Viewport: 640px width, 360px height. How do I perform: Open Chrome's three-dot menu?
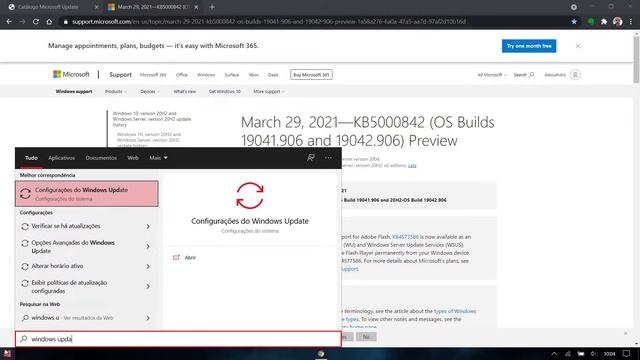coord(631,22)
